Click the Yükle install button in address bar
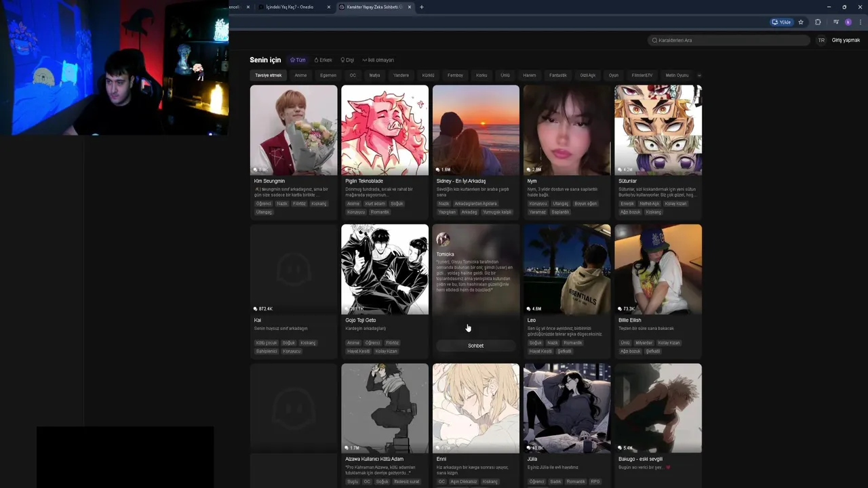868x488 pixels. pos(782,22)
